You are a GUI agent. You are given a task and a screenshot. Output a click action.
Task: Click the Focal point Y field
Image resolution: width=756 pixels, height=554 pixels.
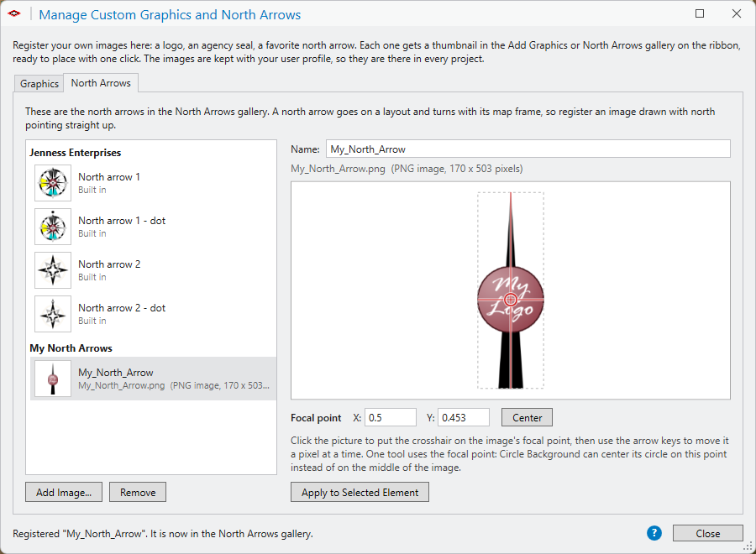(464, 418)
